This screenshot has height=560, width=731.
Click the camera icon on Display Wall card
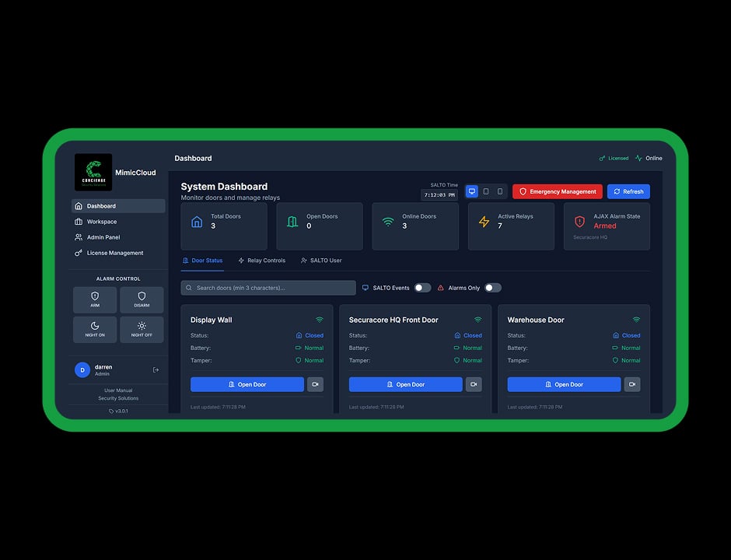coord(315,384)
